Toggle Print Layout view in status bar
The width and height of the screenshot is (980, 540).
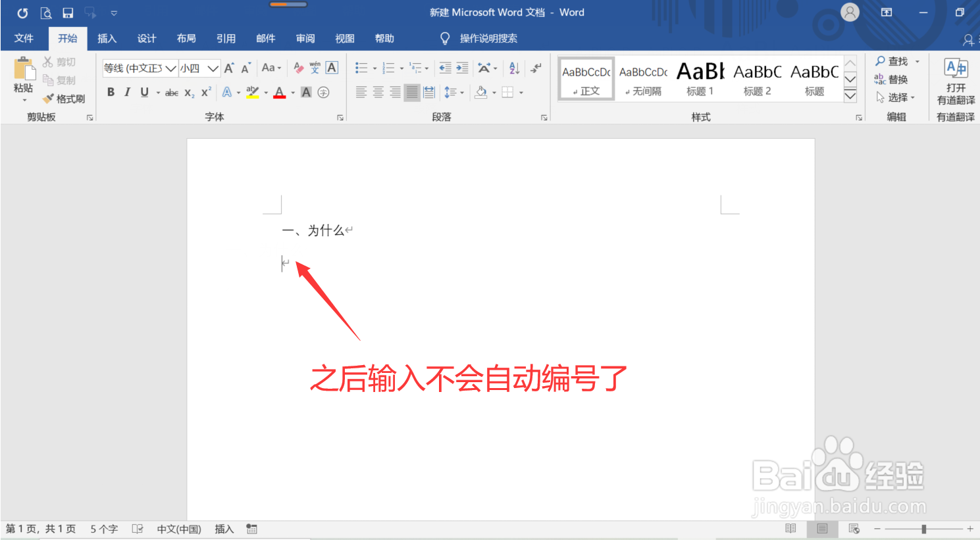click(822, 529)
